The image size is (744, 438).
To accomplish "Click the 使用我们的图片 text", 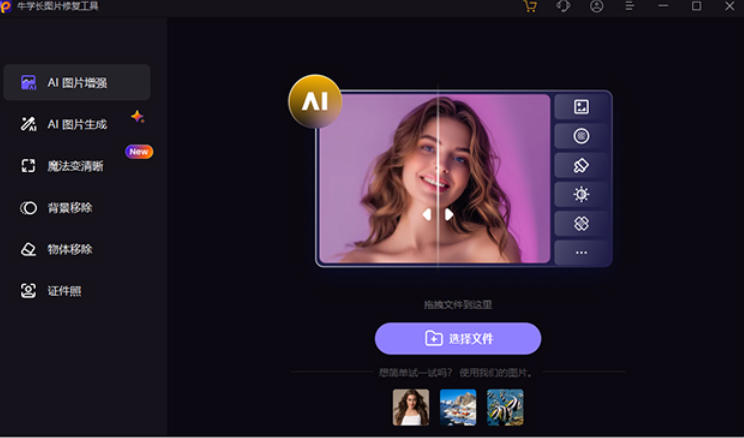I will click(x=495, y=373).
